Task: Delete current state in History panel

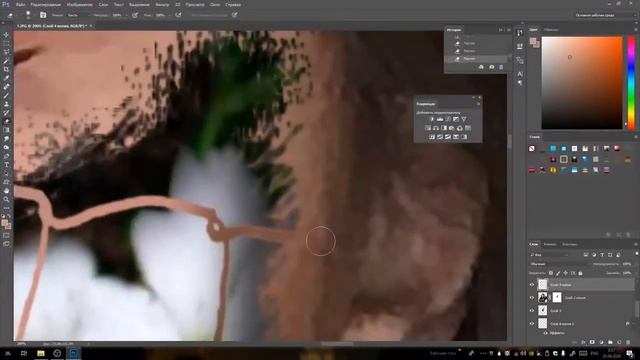Action: pos(501,67)
